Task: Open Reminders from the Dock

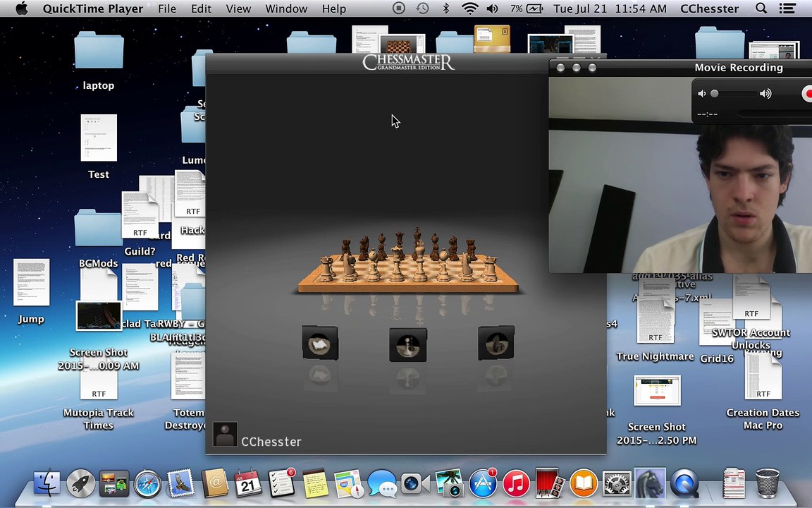Action: (x=281, y=483)
